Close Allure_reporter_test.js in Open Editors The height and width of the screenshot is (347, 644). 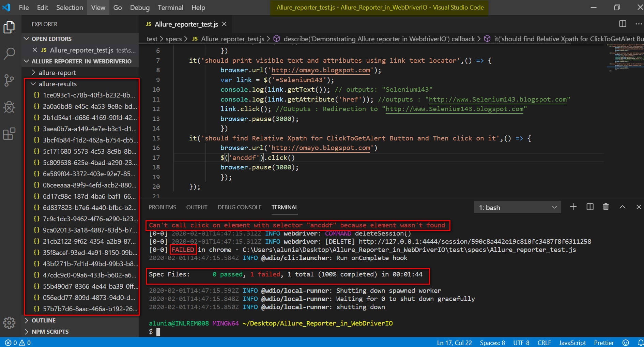[x=35, y=50]
